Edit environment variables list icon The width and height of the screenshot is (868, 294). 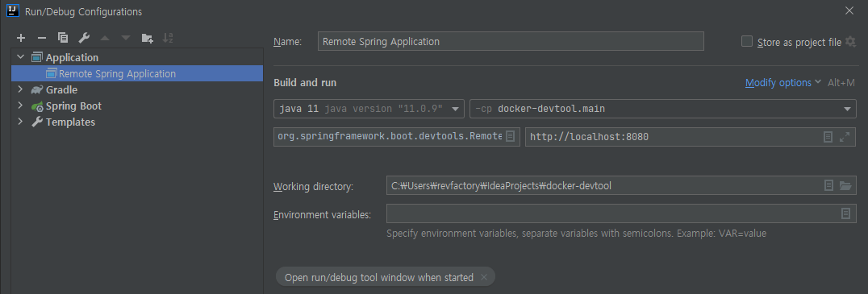pyautogui.click(x=846, y=213)
